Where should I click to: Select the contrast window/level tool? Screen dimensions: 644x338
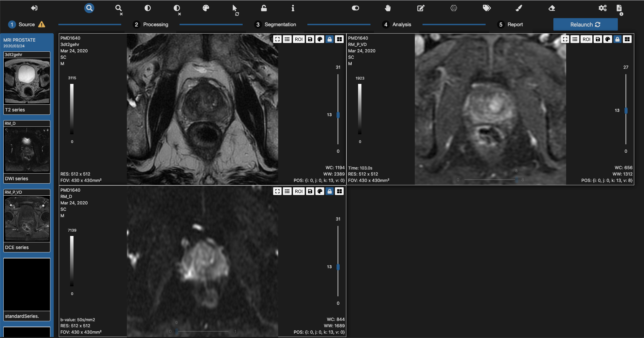[148, 8]
